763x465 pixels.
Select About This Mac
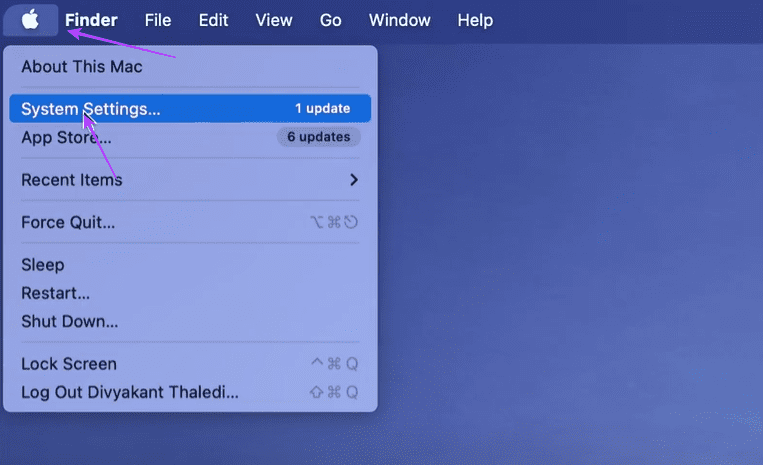pos(190,67)
